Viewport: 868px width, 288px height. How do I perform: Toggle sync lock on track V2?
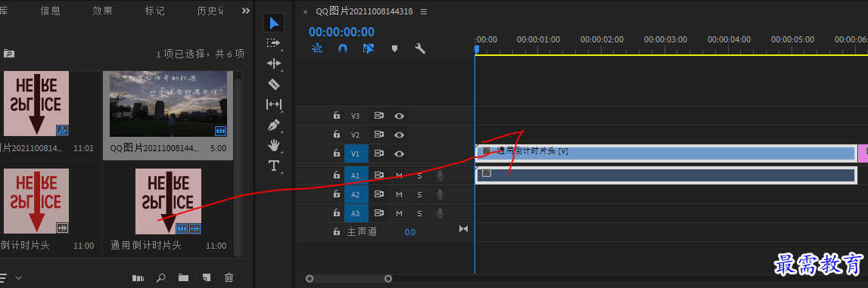tap(379, 135)
